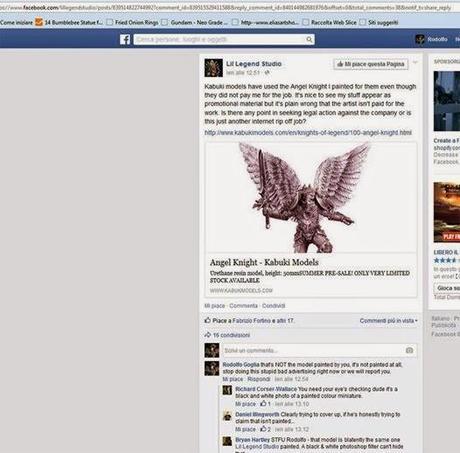Click share arrow icon beside condivisioni
This screenshot has width=460, height=453.
click(208, 335)
